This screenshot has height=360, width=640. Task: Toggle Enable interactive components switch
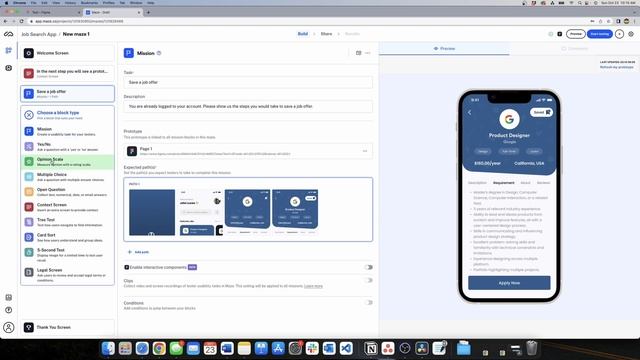[369, 267]
